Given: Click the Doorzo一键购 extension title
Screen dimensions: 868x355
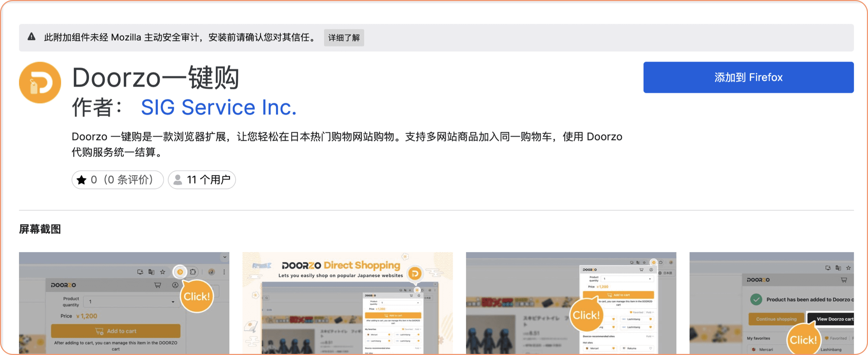Looking at the screenshot, I should tap(156, 78).
